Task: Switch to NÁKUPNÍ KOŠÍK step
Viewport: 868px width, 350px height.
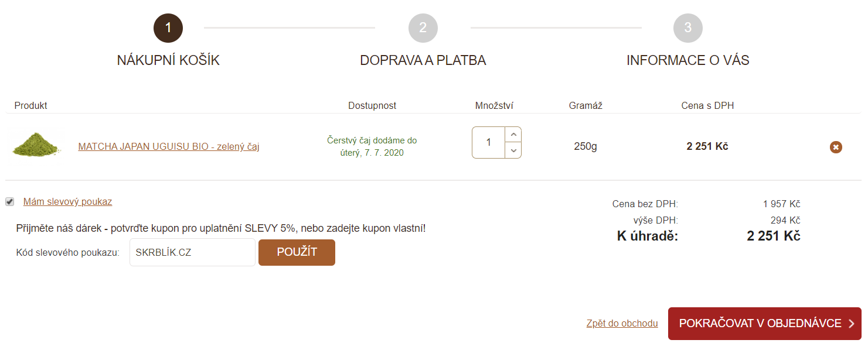Action: [x=168, y=60]
